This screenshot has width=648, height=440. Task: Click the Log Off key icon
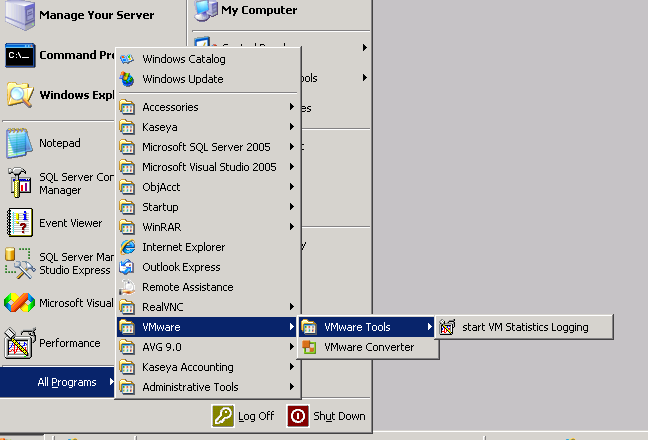(x=223, y=416)
